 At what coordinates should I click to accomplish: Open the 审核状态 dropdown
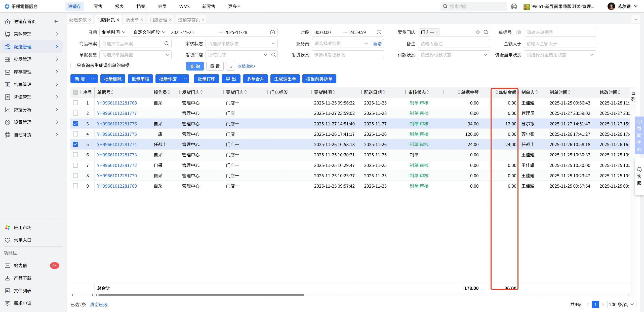click(x=241, y=44)
